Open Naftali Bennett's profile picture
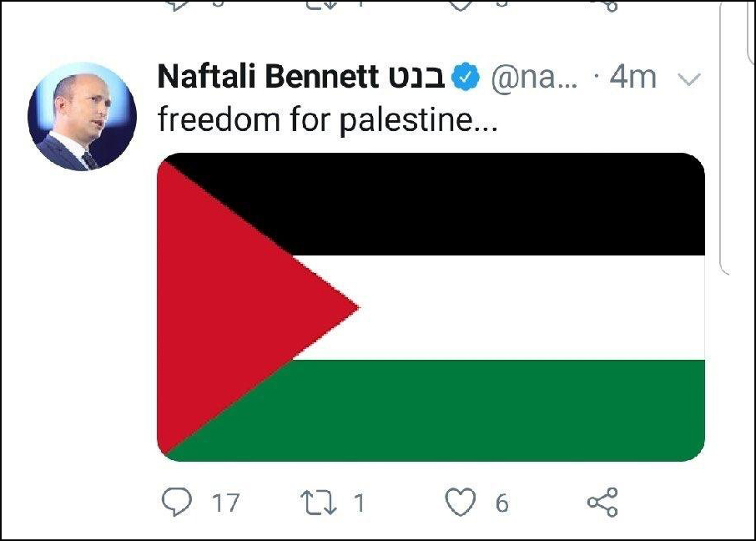The width and height of the screenshot is (756, 541). coord(83,116)
